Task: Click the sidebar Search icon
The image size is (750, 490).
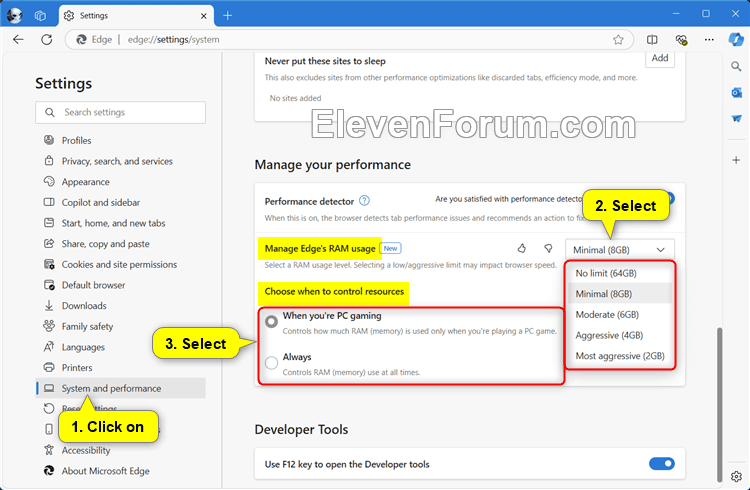Action: tap(736, 67)
